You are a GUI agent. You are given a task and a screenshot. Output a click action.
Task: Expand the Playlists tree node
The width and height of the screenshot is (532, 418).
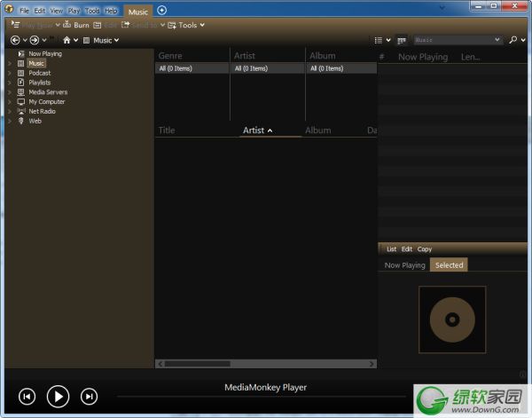point(10,83)
